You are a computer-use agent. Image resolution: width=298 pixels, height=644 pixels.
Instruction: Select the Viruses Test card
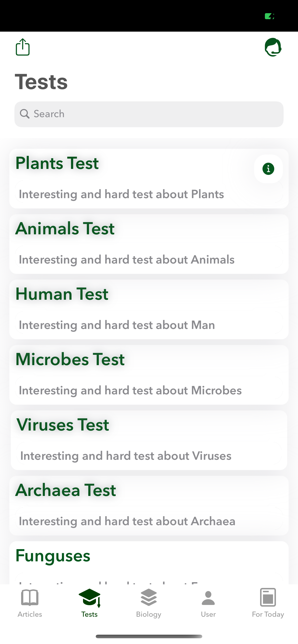coord(149,440)
